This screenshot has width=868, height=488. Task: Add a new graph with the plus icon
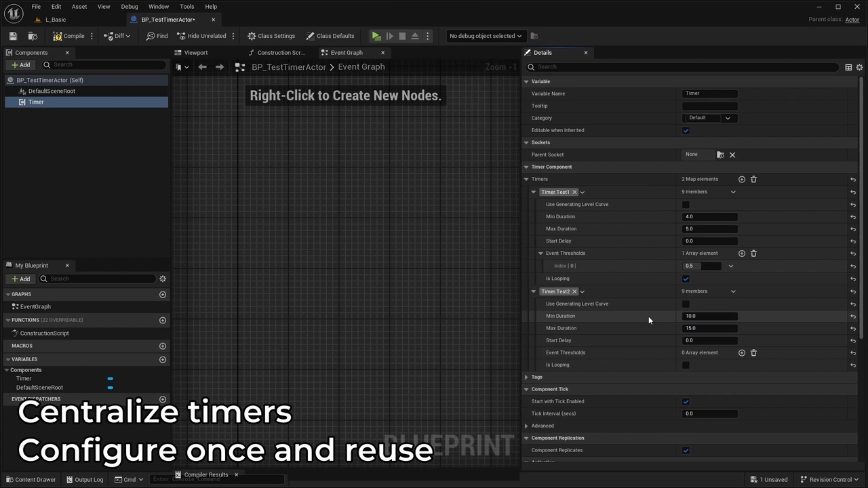click(163, 294)
